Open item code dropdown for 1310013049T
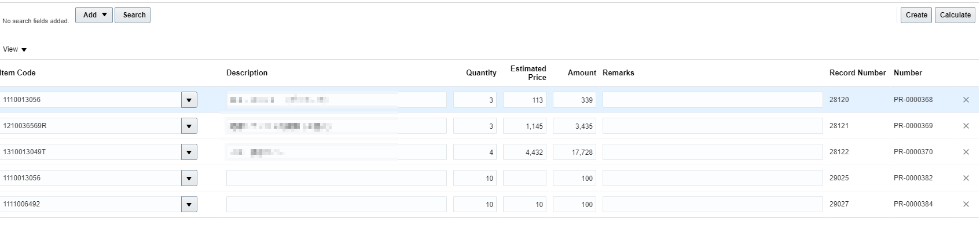Image resolution: width=980 pixels, height=236 pixels. pyautogui.click(x=189, y=152)
